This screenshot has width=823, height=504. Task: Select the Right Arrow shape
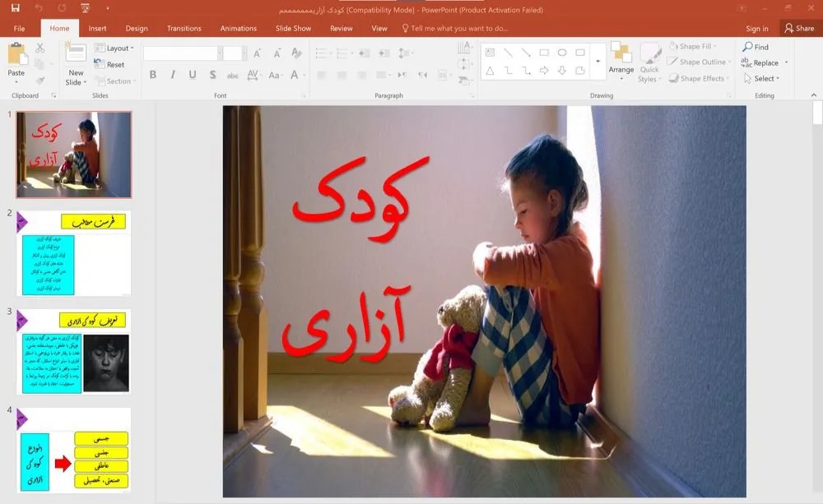coord(544,70)
